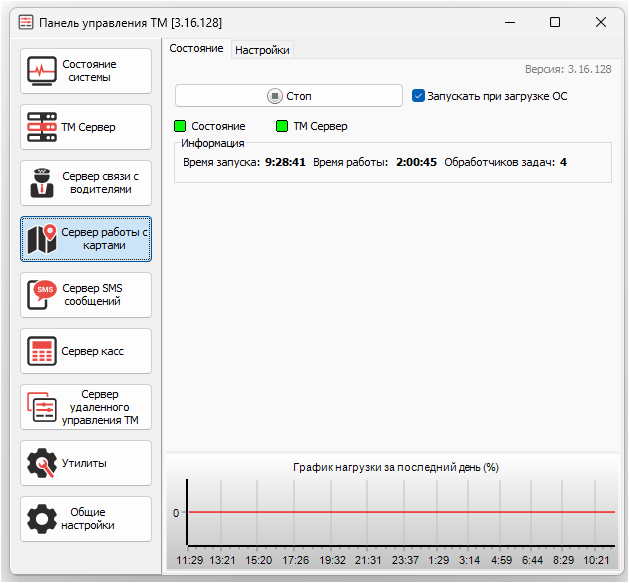
Task: Click the Версия: 3.16.128 text
Action: point(568,69)
